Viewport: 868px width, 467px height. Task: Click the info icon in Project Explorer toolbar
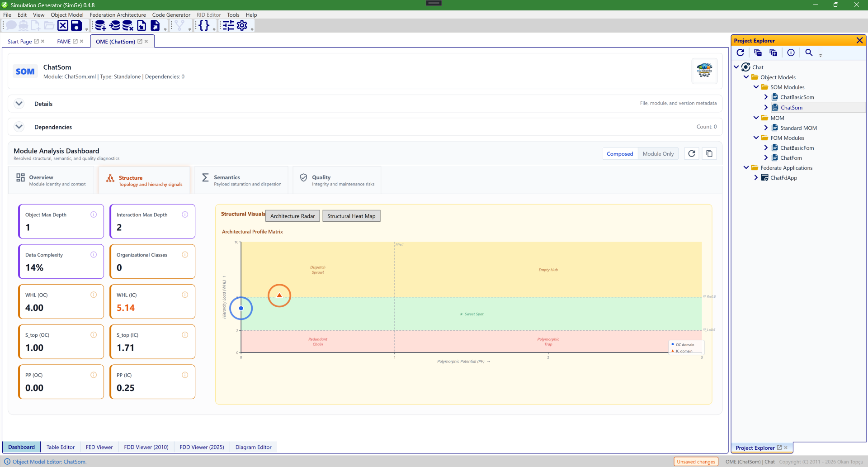click(791, 52)
